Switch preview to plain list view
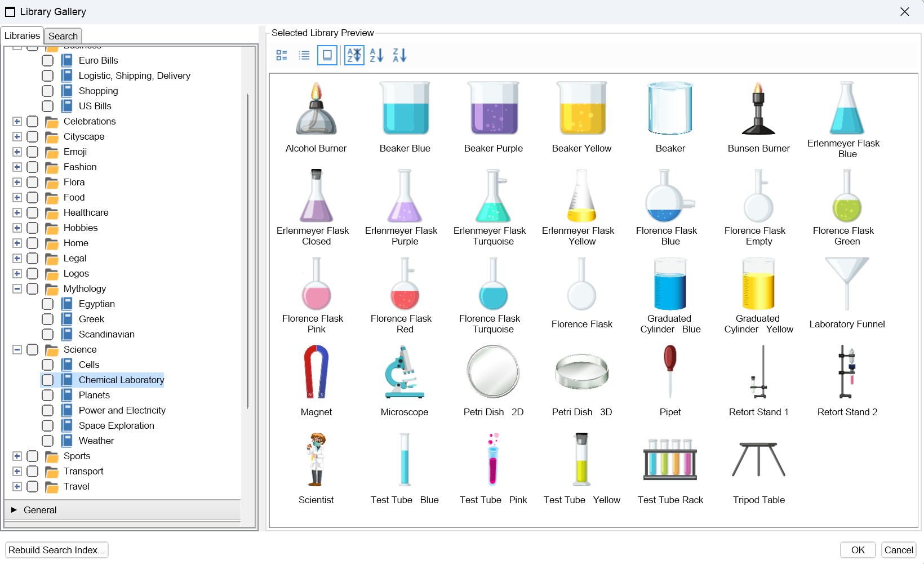This screenshot has height=564, width=924. (304, 55)
